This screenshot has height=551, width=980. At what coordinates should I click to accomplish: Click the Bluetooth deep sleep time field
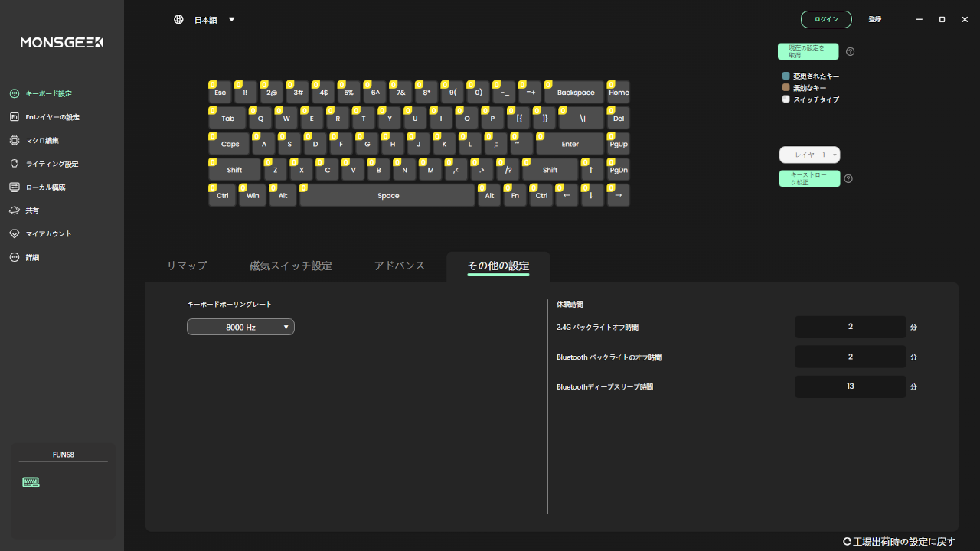coord(850,387)
